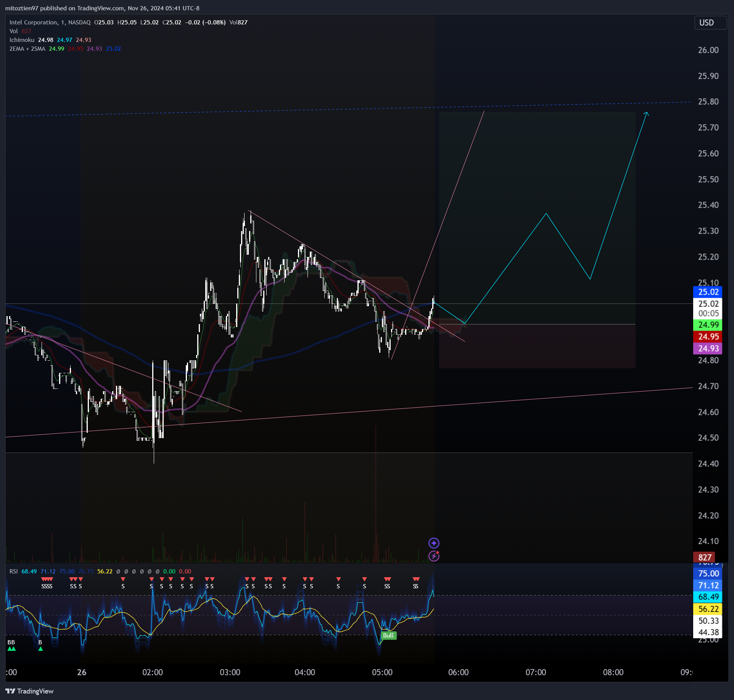The width and height of the screenshot is (734, 700).
Task: Click the blue 75.00 RSI axis label
Action: 708,573
